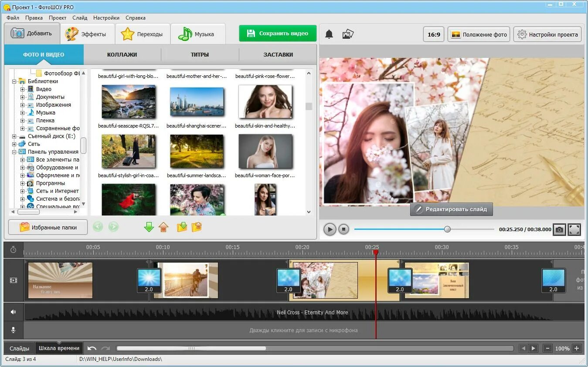Switch to Слайды view mode
Screen dimensions: 588x367
pos(19,348)
